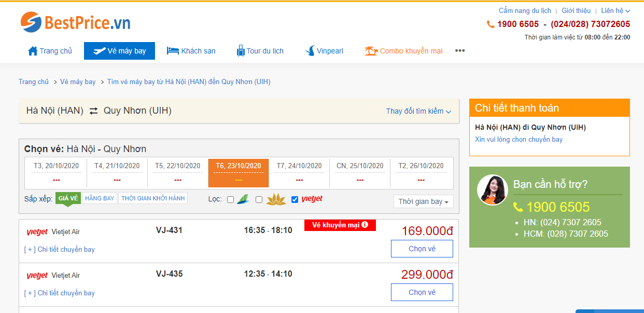Expand Chi tiết chuyến bay for VJ-431

pos(60,249)
